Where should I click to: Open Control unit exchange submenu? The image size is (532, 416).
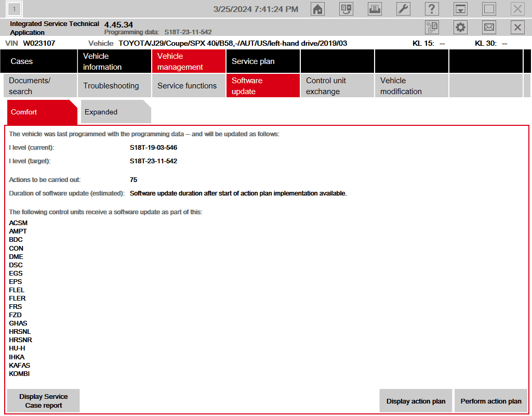click(x=338, y=86)
